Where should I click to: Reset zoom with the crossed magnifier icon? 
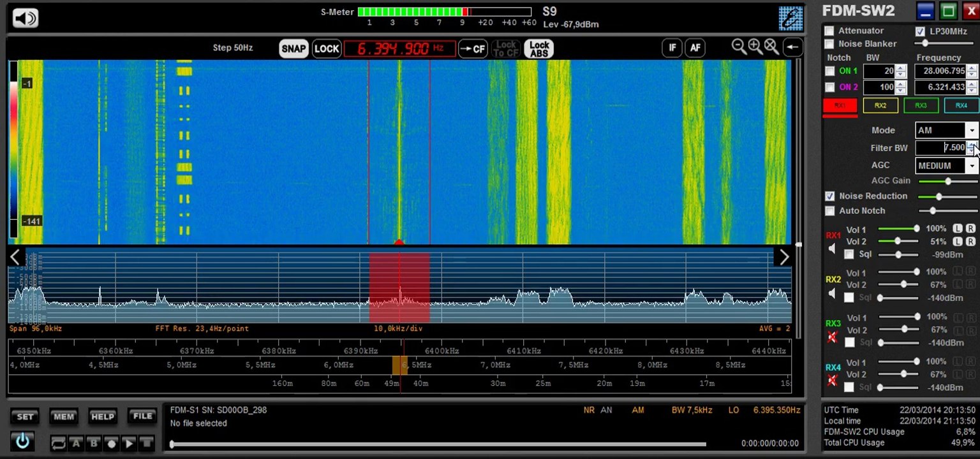click(x=771, y=47)
